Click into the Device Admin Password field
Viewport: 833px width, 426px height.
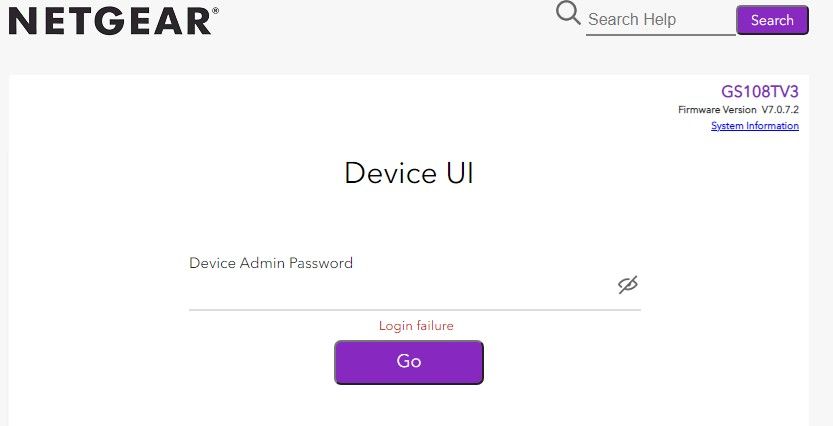tap(400, 288)
